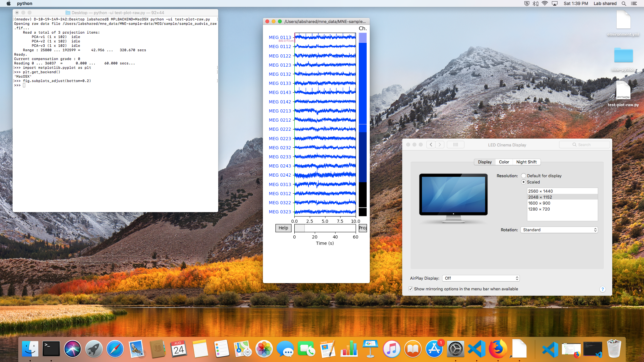Open the Spotlight search magnifier icon
The image size is (644, 362).
point(624,3)
